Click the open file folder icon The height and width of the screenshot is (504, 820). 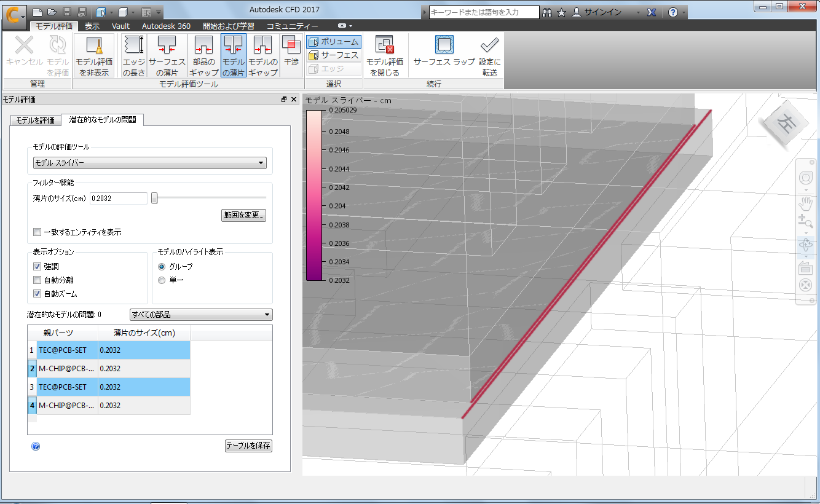click(52, 12)
